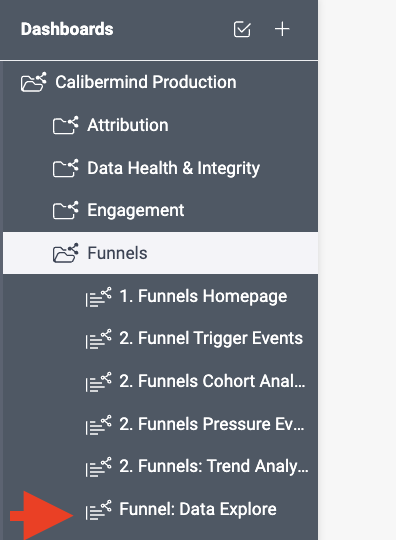The image size is (396, 540).
Task: Select the 2. Funnels Cohort Anal... dashboard
Action: tap(212, 381)
